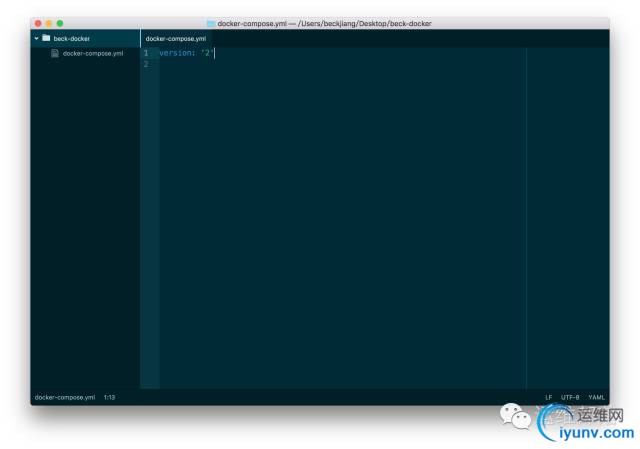The width and height of the screenshot is (640, 449).
Task: Select UTF-8 encoding in status bar
Action: coord(570,397)
